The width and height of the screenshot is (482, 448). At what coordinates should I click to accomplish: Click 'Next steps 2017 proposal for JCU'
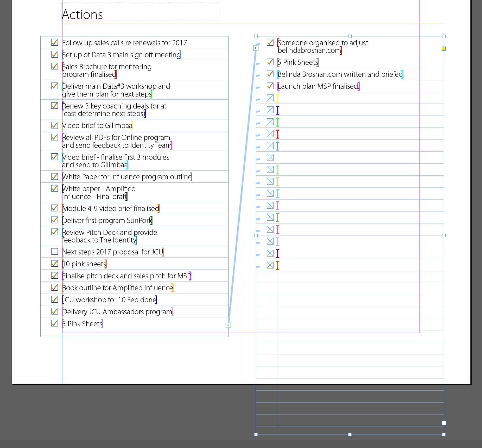113,252
